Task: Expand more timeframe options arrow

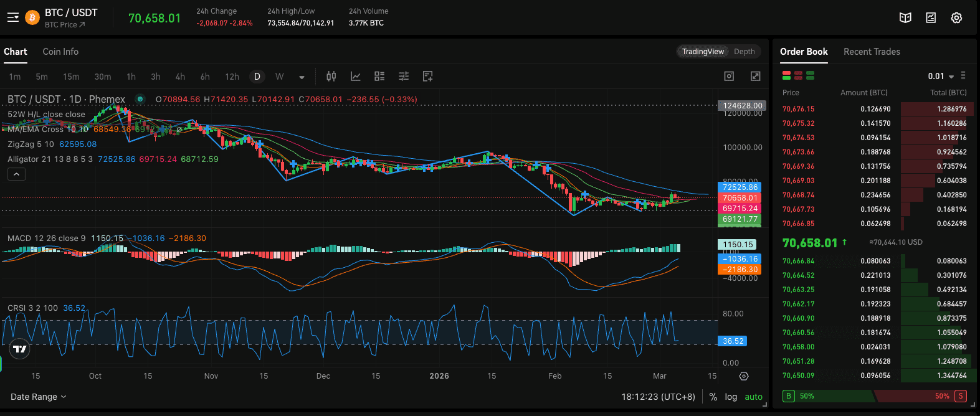Action: point(302,77)
